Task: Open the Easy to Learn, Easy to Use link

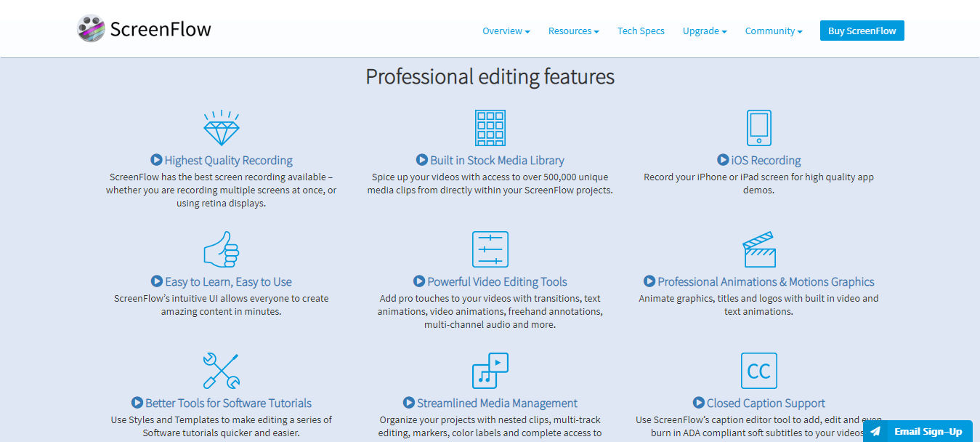Action: 229,282
